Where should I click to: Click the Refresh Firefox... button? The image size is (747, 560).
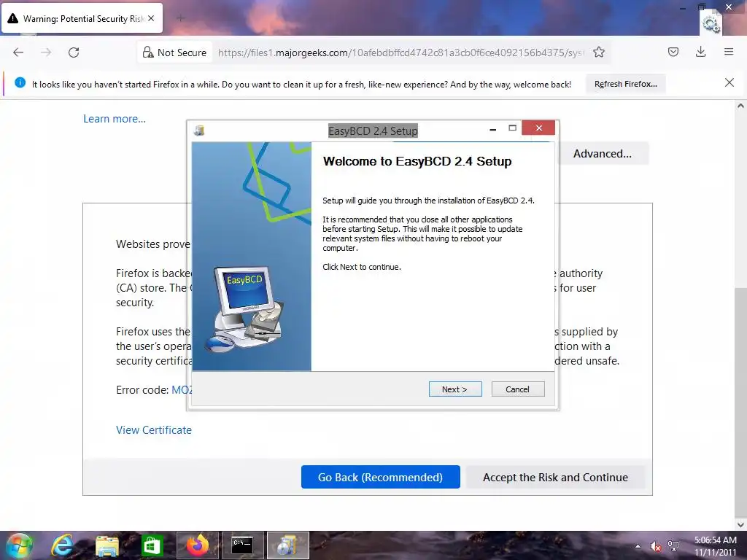click(625, 84)
